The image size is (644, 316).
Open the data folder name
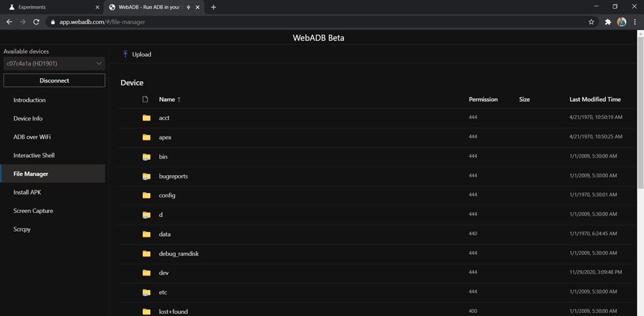pyautogui.click(x=165, y=234)
